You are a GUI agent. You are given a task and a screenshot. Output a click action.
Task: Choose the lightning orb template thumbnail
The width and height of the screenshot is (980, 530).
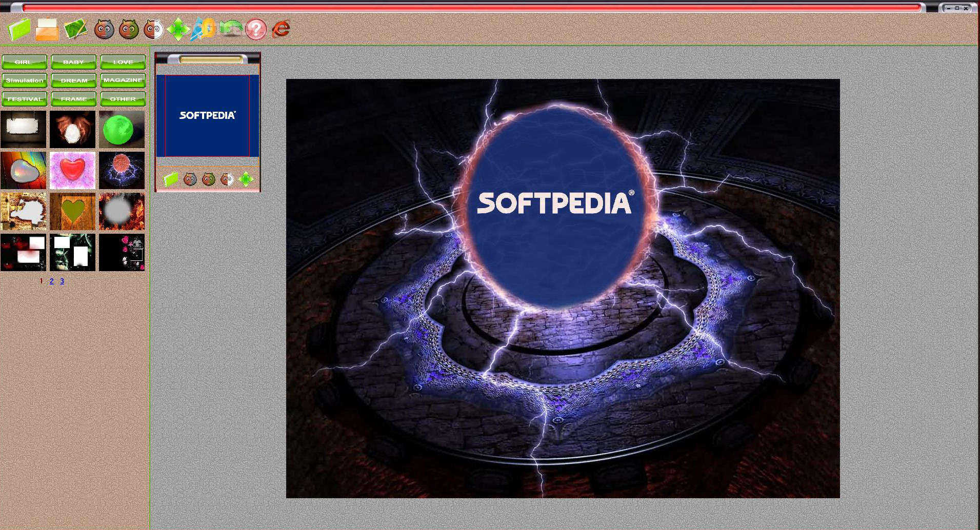coord(122,170)
